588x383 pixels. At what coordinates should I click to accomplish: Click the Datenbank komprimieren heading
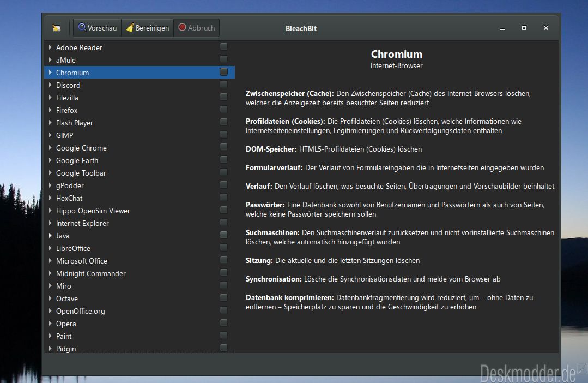coord(289,297)
